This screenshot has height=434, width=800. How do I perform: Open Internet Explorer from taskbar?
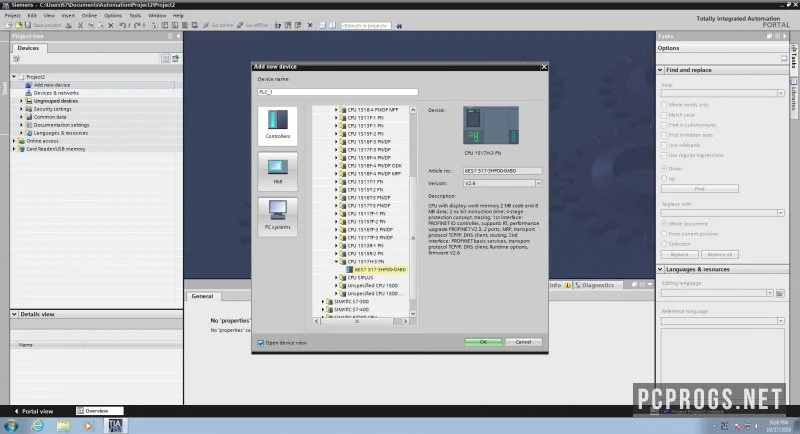pyautogui.click(x=37, y=426)
